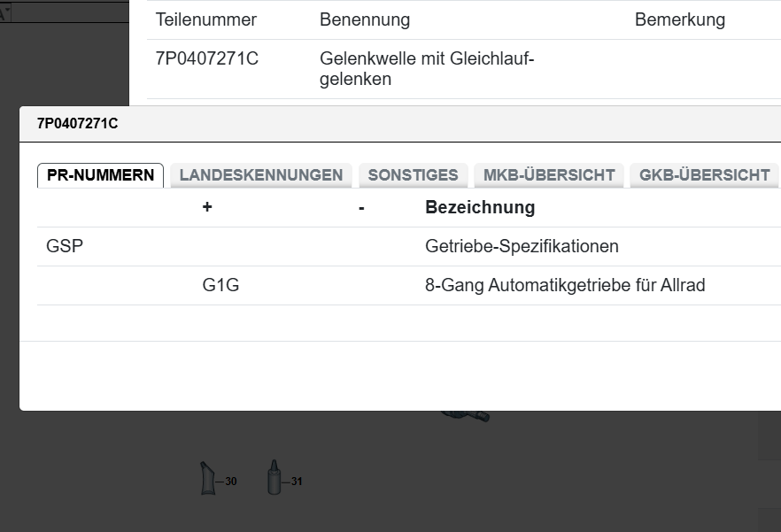
Task: Click the part 31 bottle icon in diagram
Action: point(275,477)
